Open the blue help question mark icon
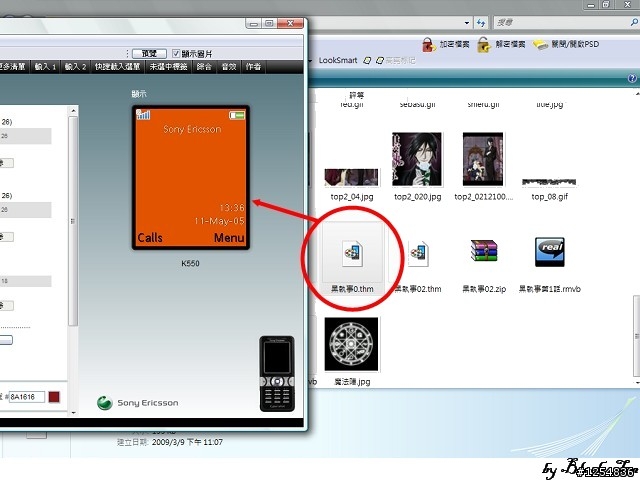 (632, 78)
